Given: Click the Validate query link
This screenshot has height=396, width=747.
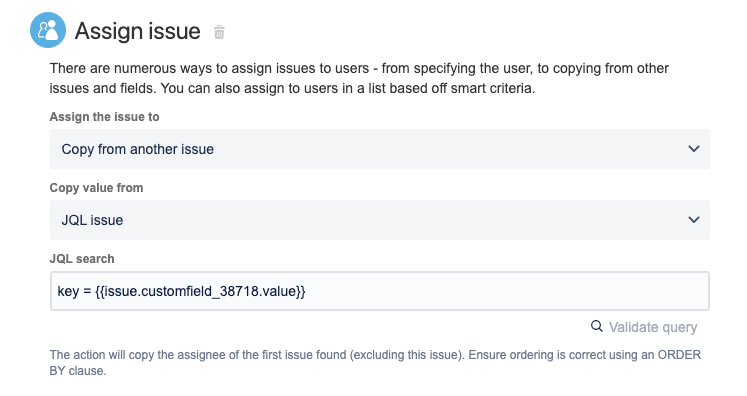Looking at the screenshot, I should coord(653,327).
